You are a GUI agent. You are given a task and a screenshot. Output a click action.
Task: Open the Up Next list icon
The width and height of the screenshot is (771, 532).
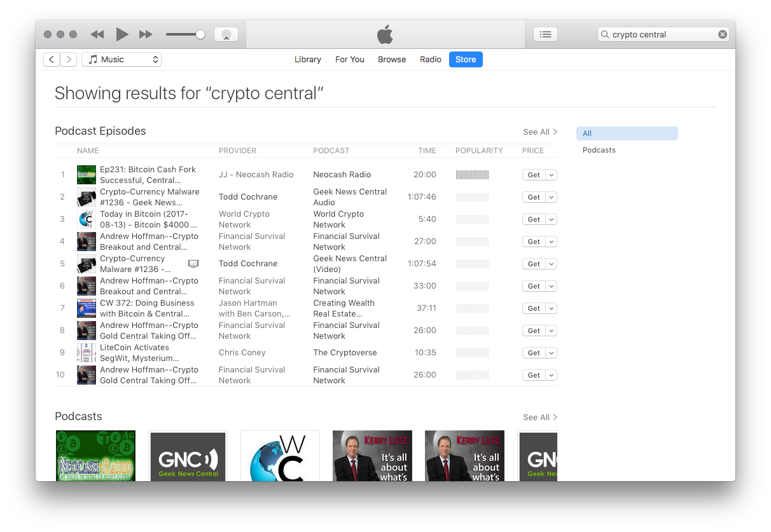(x=545, y=34)
